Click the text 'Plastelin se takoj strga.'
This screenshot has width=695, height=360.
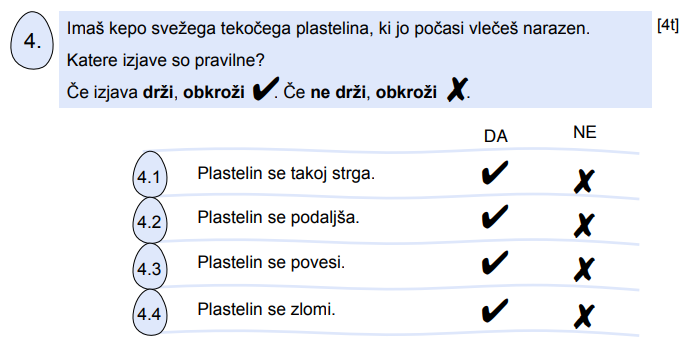click(x=286, y=173)
